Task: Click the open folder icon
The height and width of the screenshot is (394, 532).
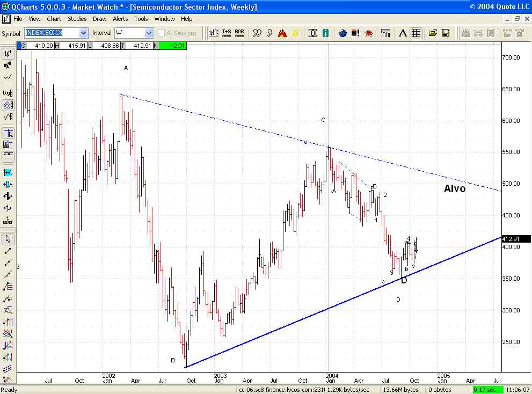Action: tap(433, 33)
